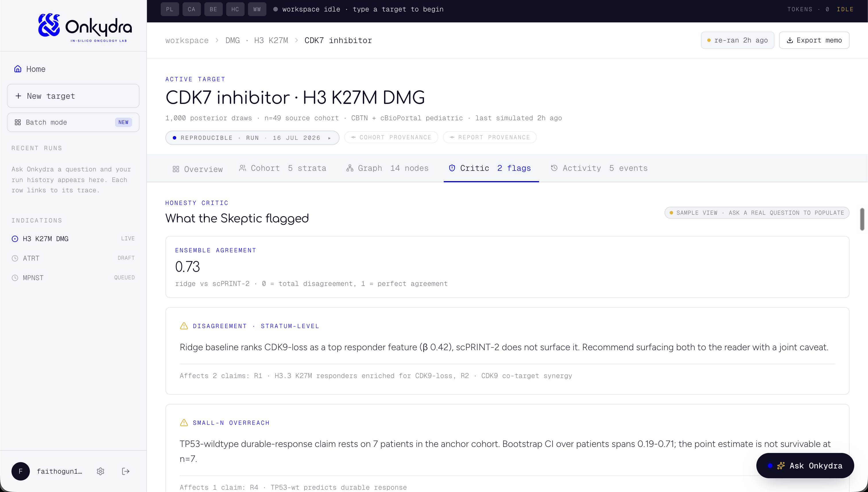Click the settings gear icon
Screen dimensions: 868x492
pos(100,471)
